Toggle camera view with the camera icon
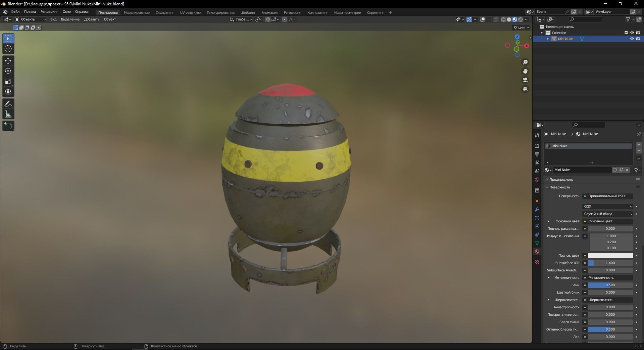This screenshot has height=350, width=644. pos(525,80)
